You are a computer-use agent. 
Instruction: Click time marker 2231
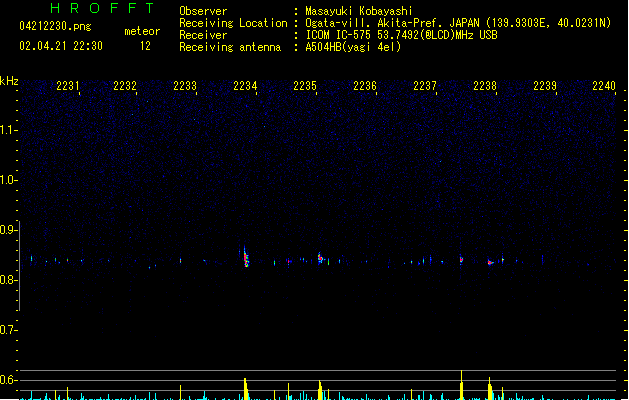(68, 86)
